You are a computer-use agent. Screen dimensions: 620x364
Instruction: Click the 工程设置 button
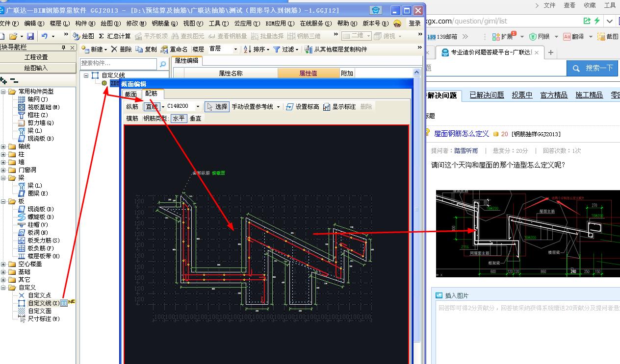pos(36,57)
